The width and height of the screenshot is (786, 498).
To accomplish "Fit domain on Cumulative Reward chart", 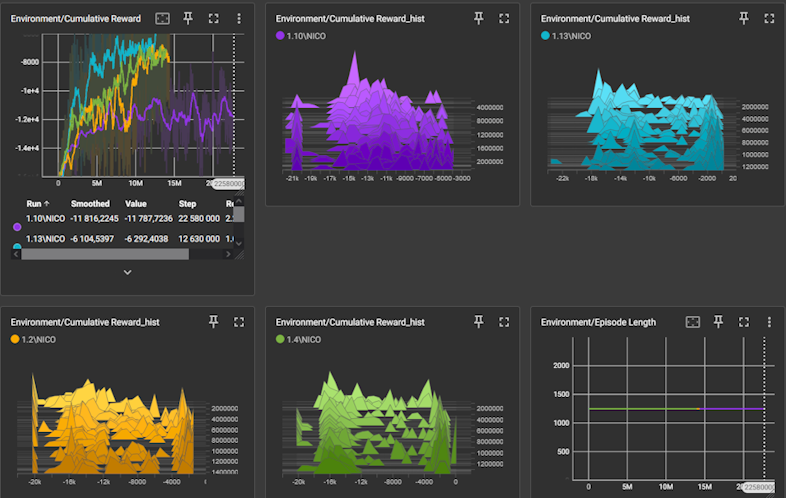I will point(163,18).
